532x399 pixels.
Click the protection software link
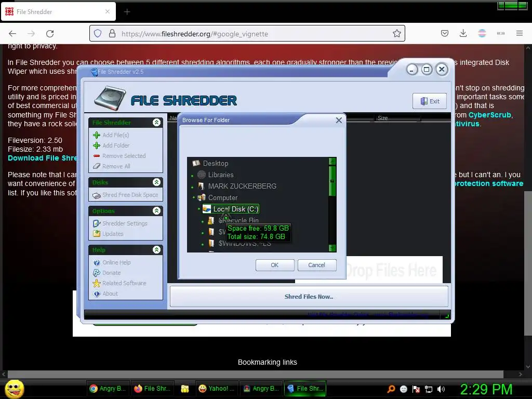pos(489,183)
